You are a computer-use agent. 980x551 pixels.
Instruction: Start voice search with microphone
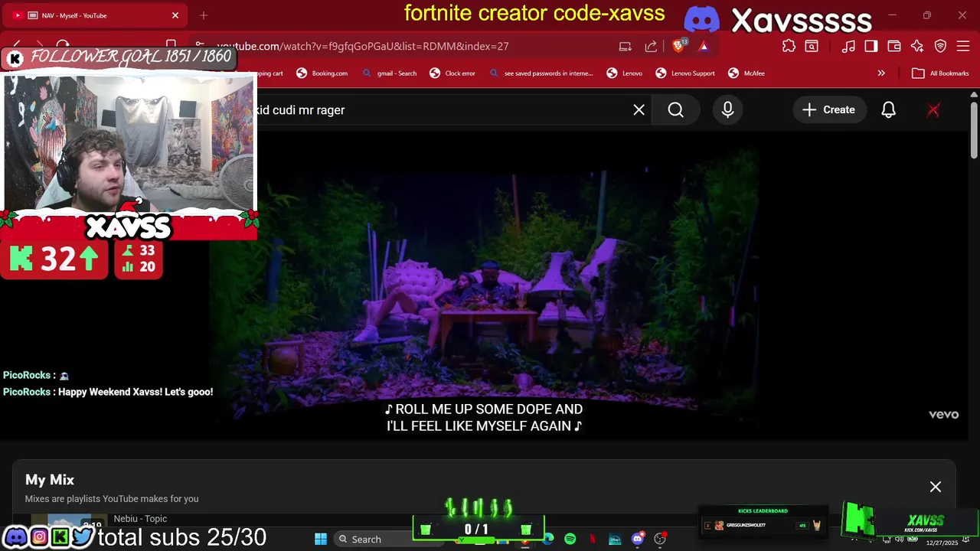click(727, 109)
